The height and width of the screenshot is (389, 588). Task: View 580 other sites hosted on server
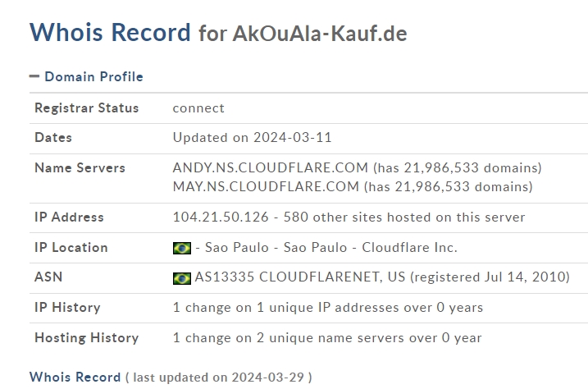coord(404,217)
